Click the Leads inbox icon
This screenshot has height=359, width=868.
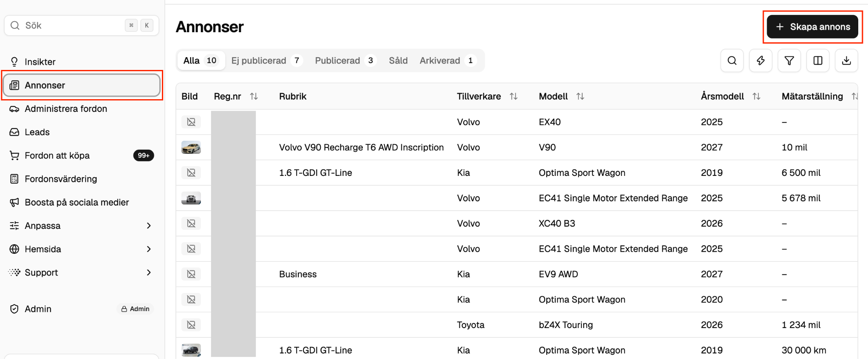14,132
